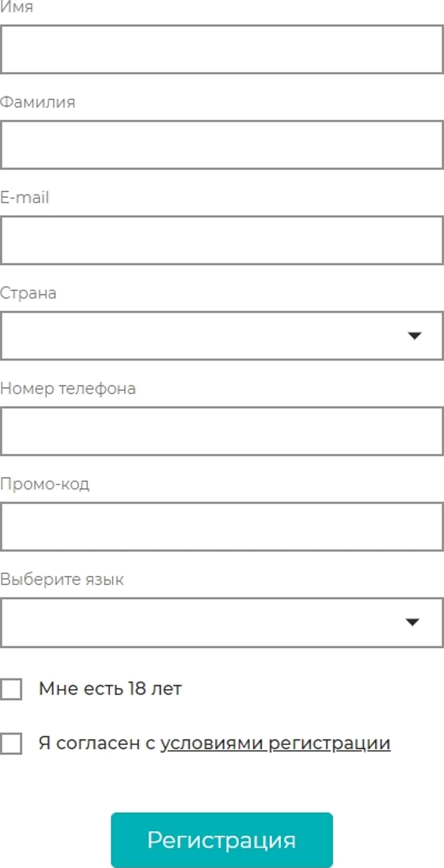Check the Мне есть 18 лет checkbox

coord(11,689)
